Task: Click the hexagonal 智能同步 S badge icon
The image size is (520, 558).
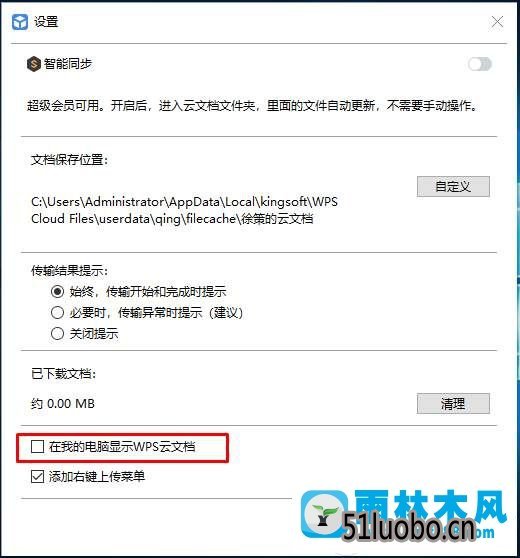Action: pos(34,64)
